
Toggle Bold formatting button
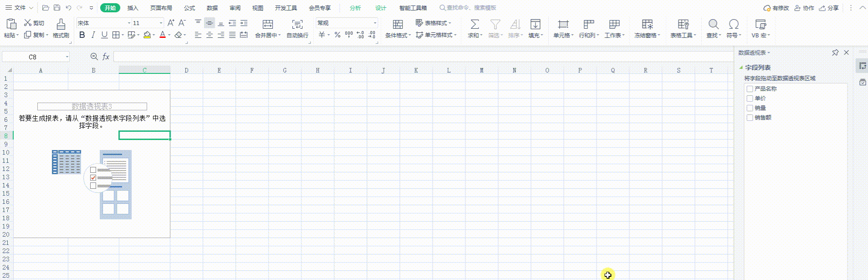82,35
